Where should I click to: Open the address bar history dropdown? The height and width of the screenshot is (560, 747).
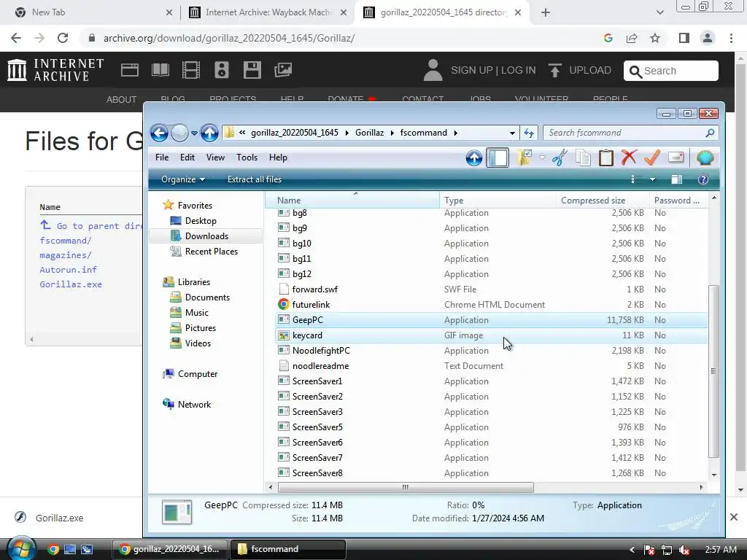tap(512, 133)
